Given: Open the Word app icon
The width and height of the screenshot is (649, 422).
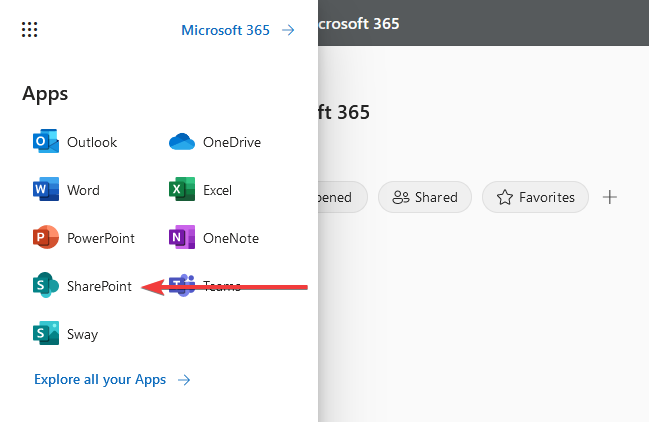Looking at the screenshot, I should [x=46, y=189].
